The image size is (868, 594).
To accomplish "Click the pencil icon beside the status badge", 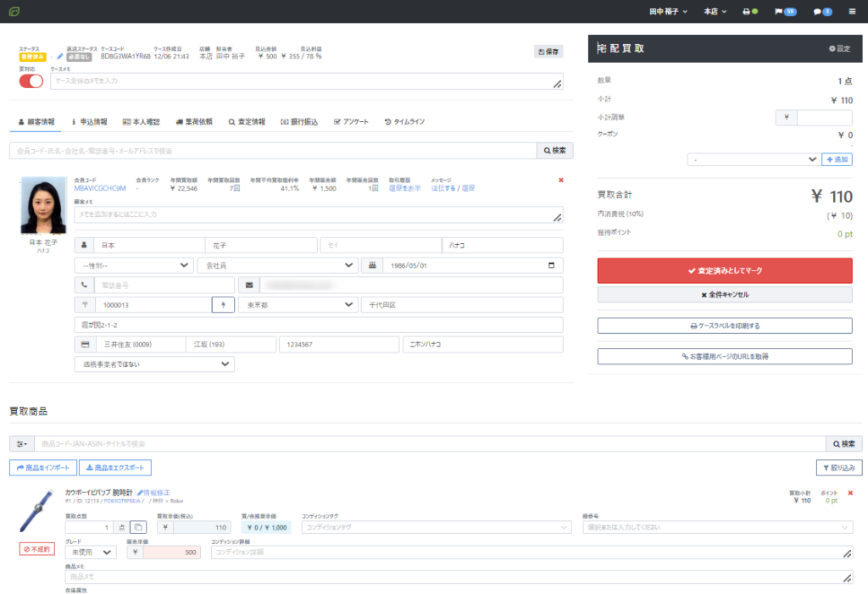I will click(60, 57).
